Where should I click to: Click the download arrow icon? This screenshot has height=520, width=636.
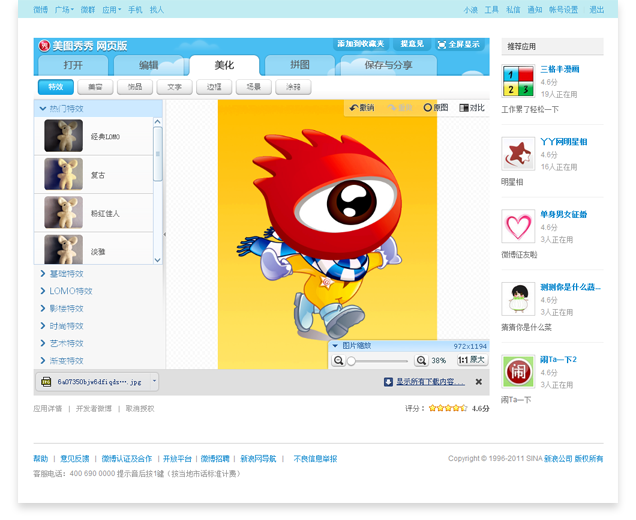pos(388,382)
